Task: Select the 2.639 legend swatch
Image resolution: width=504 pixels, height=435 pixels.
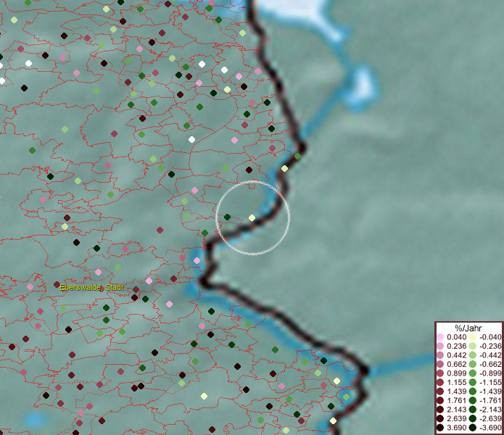Action: point(440,418)
